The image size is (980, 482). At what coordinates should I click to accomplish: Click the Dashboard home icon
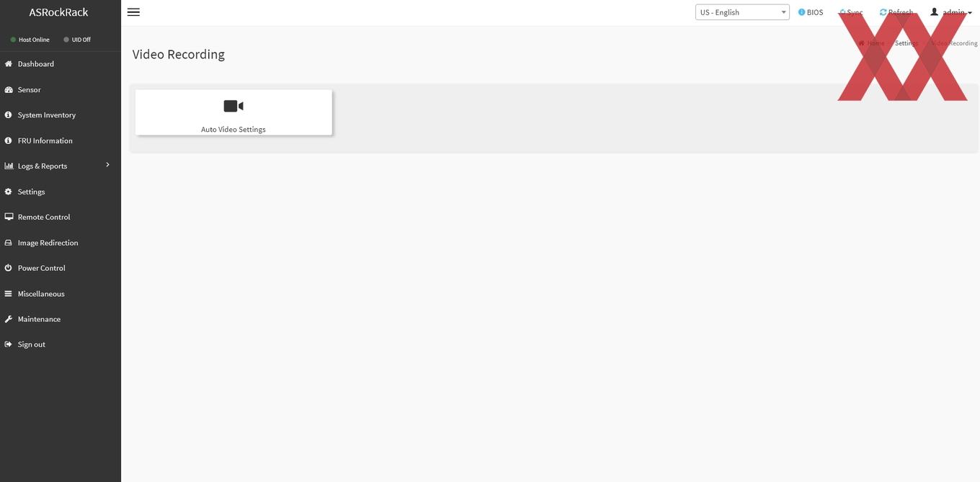(x=9, y=64)
